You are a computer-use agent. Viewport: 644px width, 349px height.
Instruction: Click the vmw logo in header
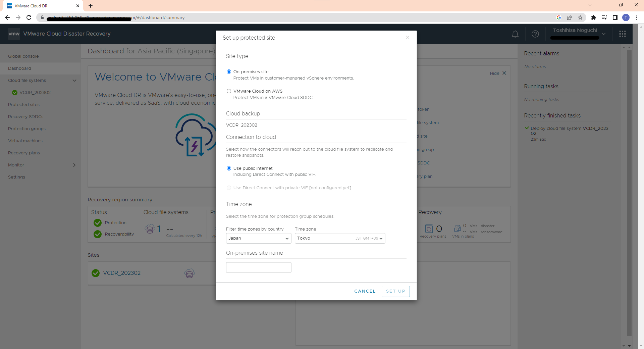14,34
